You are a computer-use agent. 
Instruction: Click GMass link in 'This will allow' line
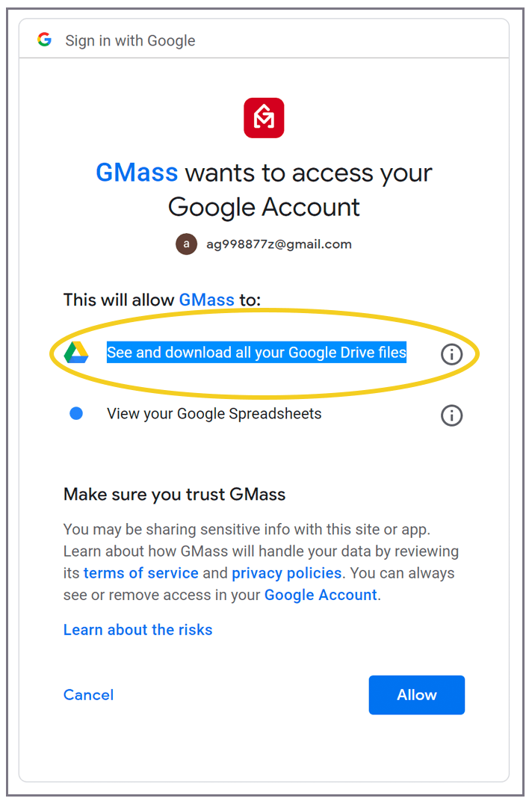pos(207,300)
